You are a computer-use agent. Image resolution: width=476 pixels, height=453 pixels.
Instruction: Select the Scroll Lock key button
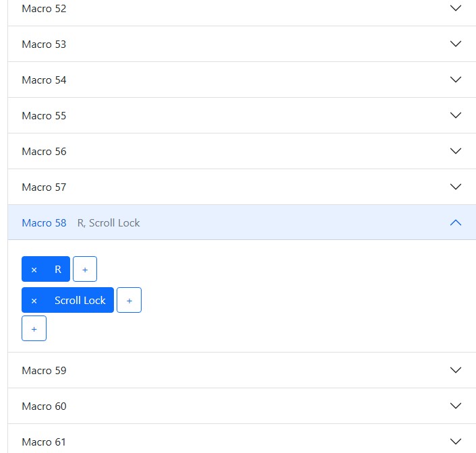pyautogui.click(x=80, y=301)
